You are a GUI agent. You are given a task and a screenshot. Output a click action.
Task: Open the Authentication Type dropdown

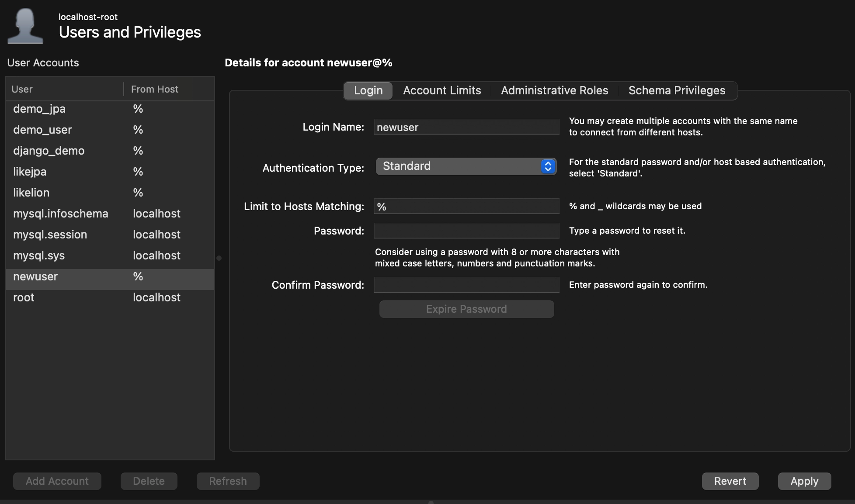[459, 166]
